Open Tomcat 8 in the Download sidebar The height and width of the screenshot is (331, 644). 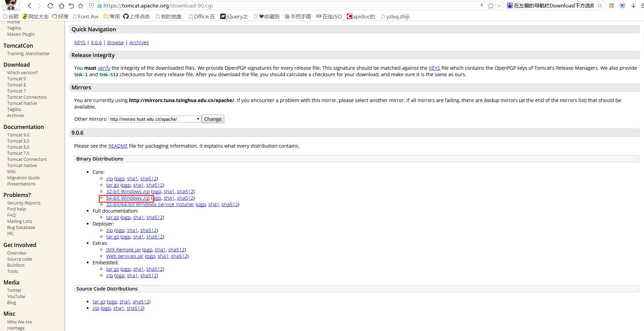click(16, 85)
